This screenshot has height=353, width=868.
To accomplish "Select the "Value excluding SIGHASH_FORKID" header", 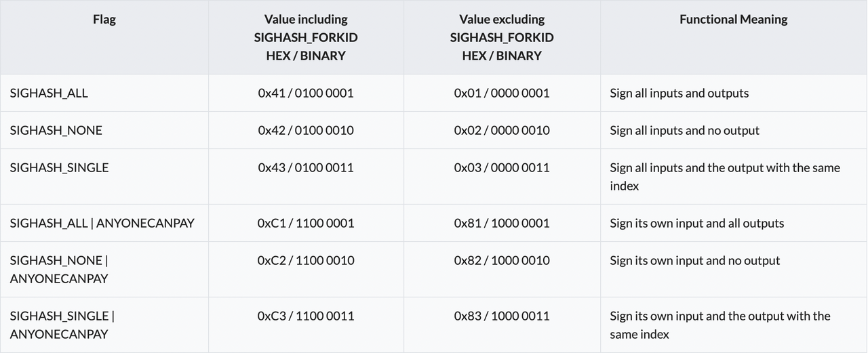I will tap(502, 37).
